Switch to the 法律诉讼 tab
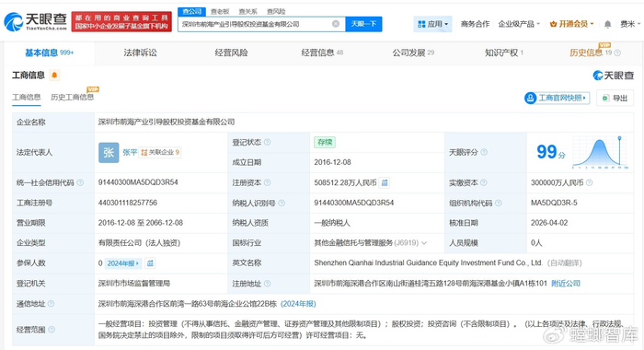 [x=141, y=52]
